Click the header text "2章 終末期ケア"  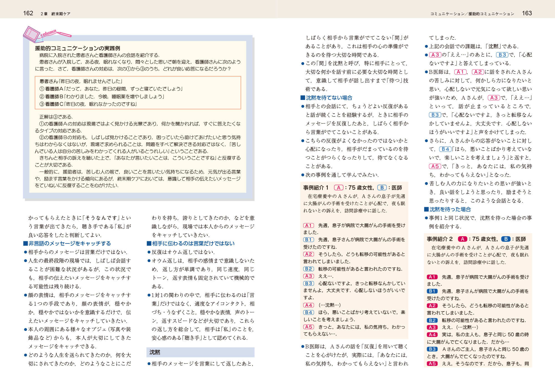pyautogui.click(x=56, y=14)
